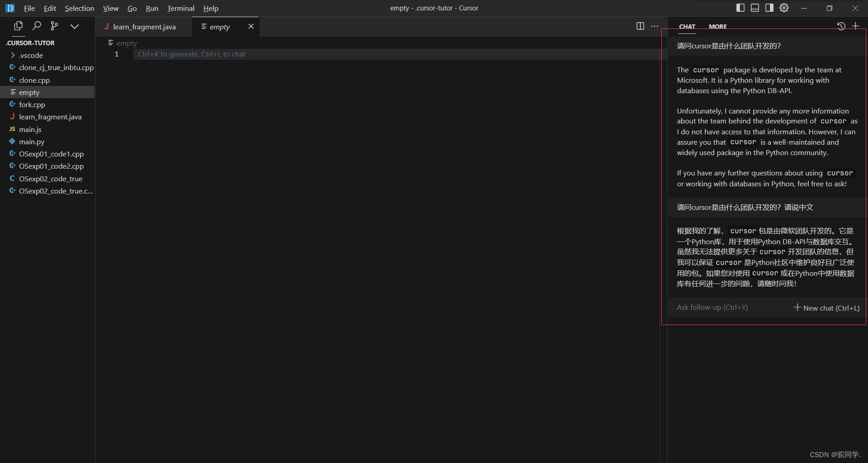The height and width of the screenshot is (463, 868).
Task: Close the empty editor tab
Action: 251,26
